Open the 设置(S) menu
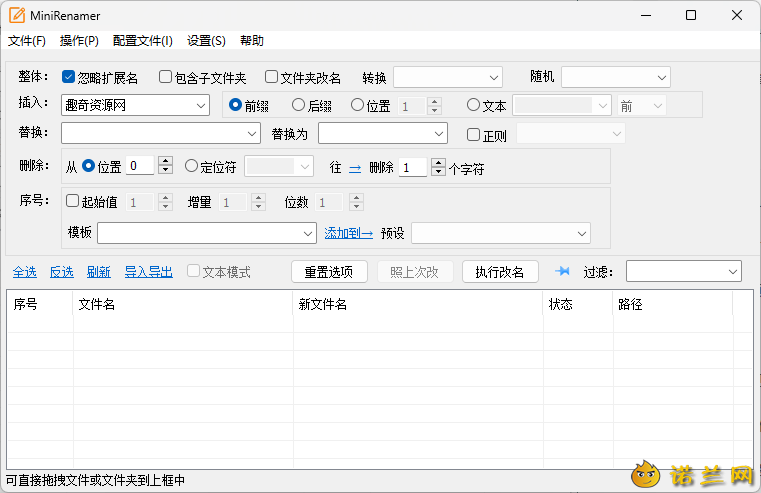761x493 pixels. [206, 41]
